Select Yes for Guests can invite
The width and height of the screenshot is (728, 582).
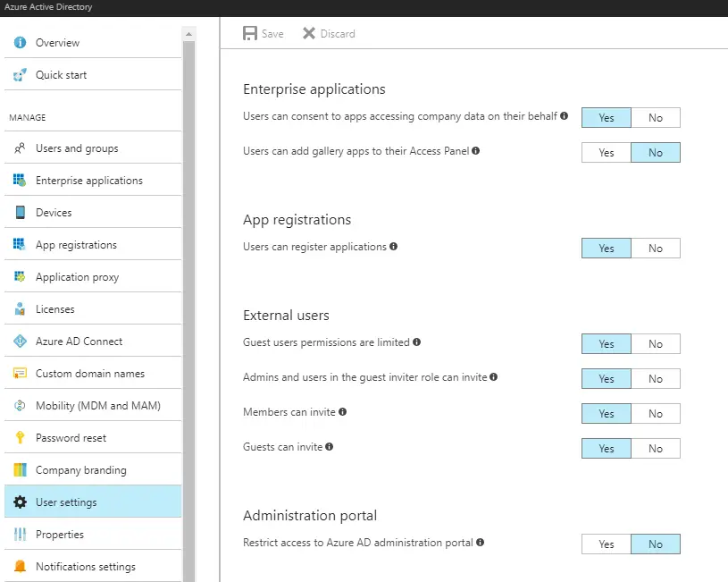pos(607,449)
